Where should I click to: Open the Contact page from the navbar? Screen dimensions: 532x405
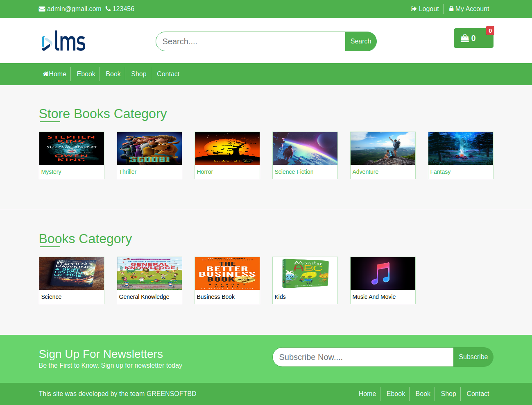(168, 74)
